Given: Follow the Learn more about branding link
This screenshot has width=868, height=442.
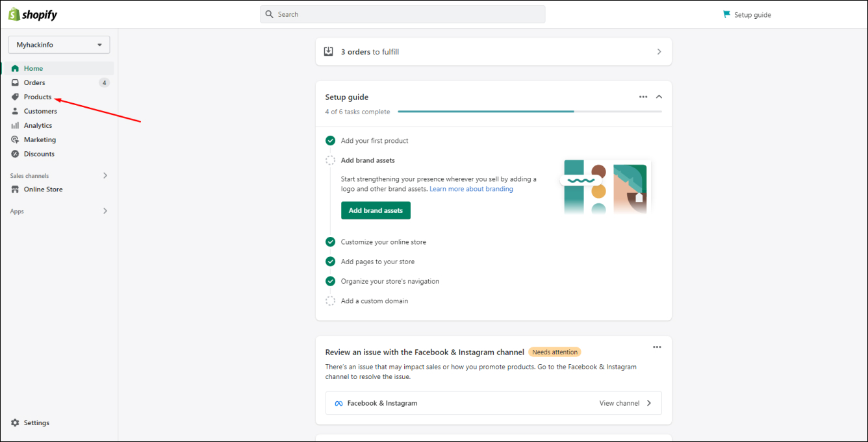Looking at the screenshot, I should point(471,189).
